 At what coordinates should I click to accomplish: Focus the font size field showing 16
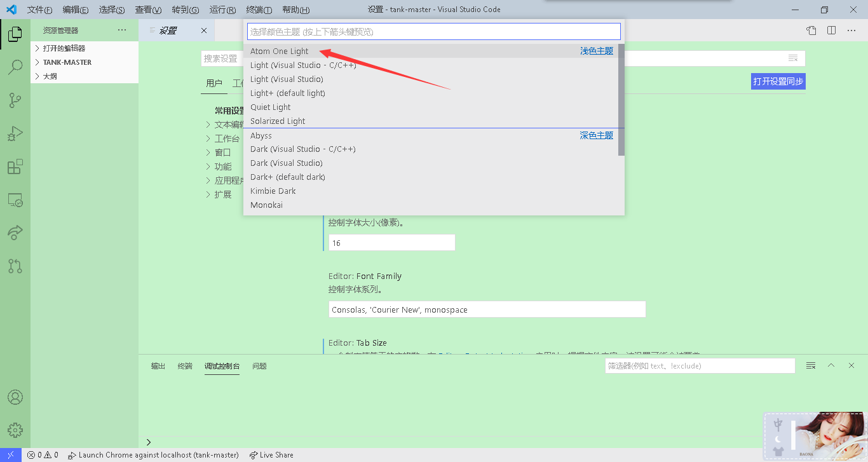tap(391, 243)
